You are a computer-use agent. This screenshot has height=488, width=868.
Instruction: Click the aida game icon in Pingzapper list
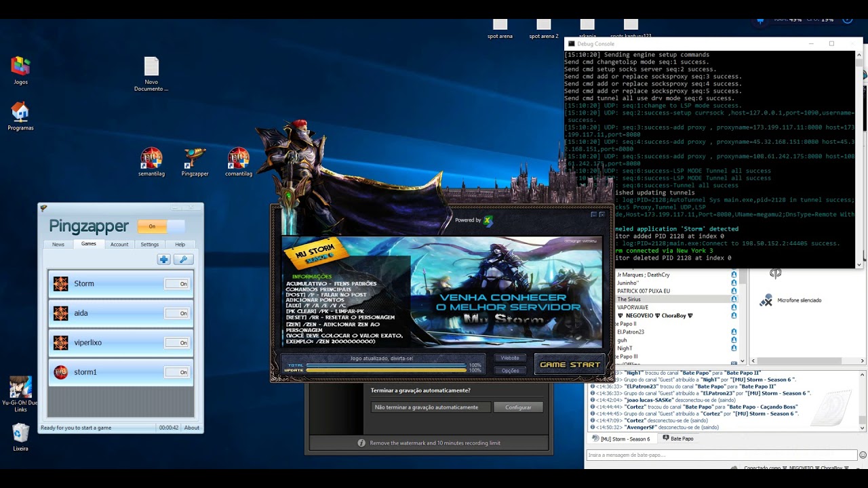coord(61,313)
